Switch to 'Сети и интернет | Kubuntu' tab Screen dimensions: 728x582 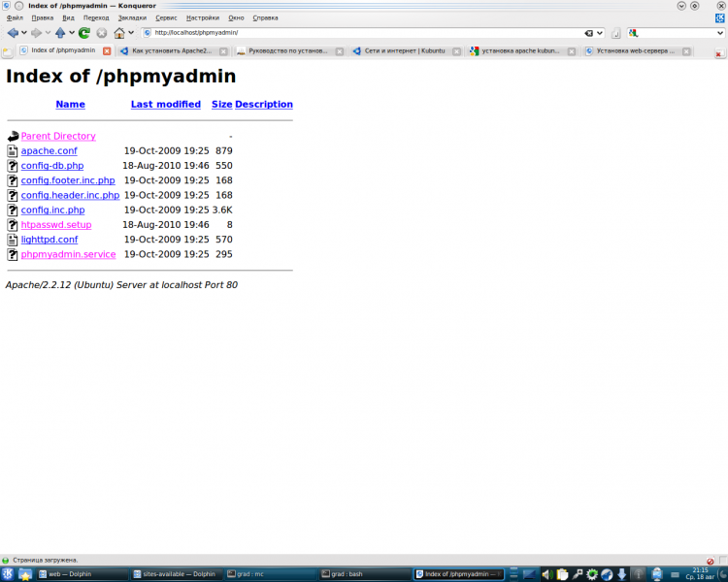[405, 51]
